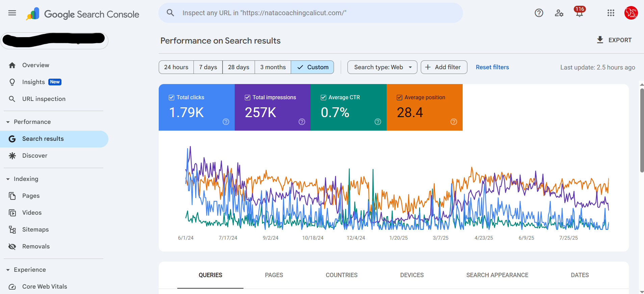Show help for Average position metric
Viewport: 644px width, 294px height.
pyautogui.click(x=454, y=122)
